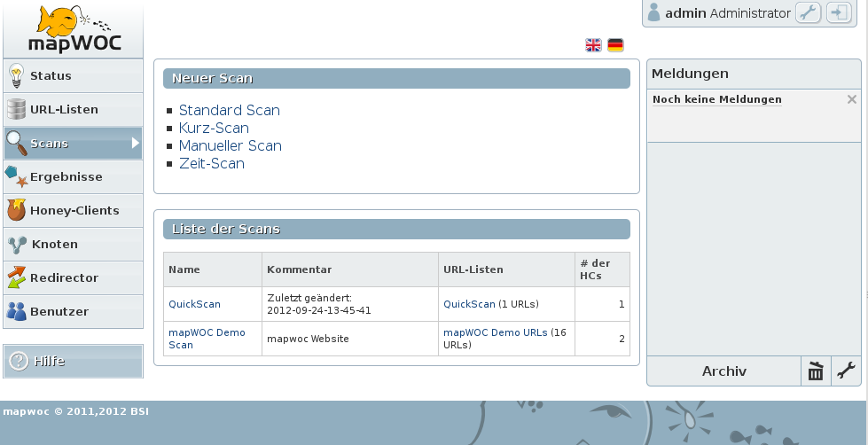Switch language with the German flag
Viewport: 868px width, 445px height.
pos(615,45)
